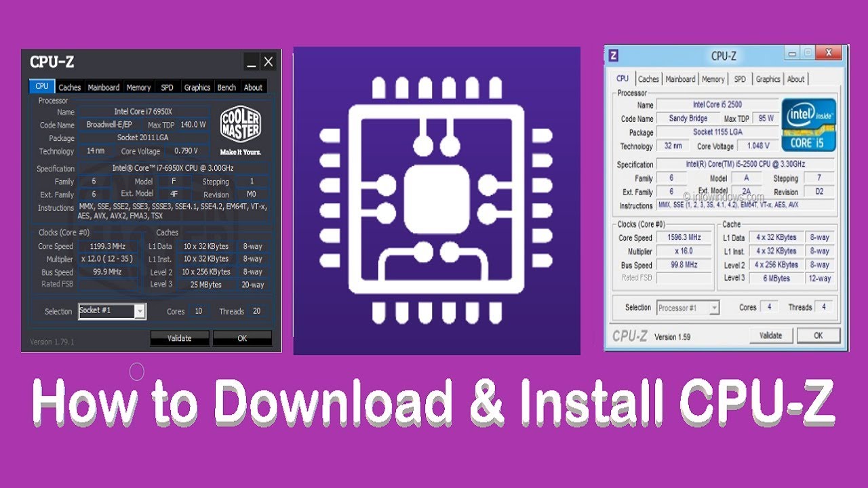Open Bench tab in dark CPU-Z window
This screenshot has width=868, height=488.
226,87
